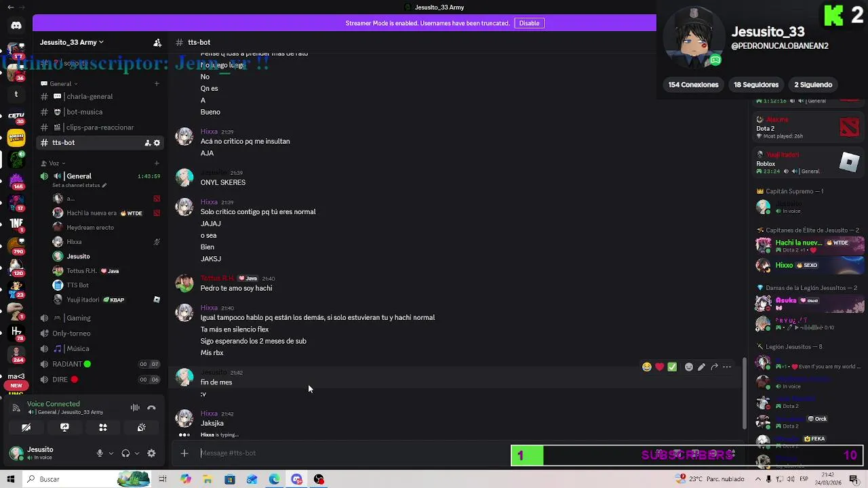Open microphone input options arrow
Image resolution: width=868 pixels, height=488 pixels.
(111, 453)
